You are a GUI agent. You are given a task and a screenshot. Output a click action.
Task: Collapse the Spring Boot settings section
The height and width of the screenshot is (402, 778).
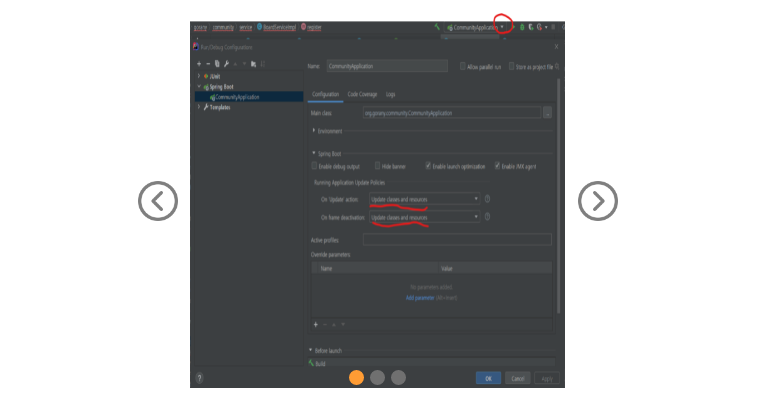[x=314, y=153]
